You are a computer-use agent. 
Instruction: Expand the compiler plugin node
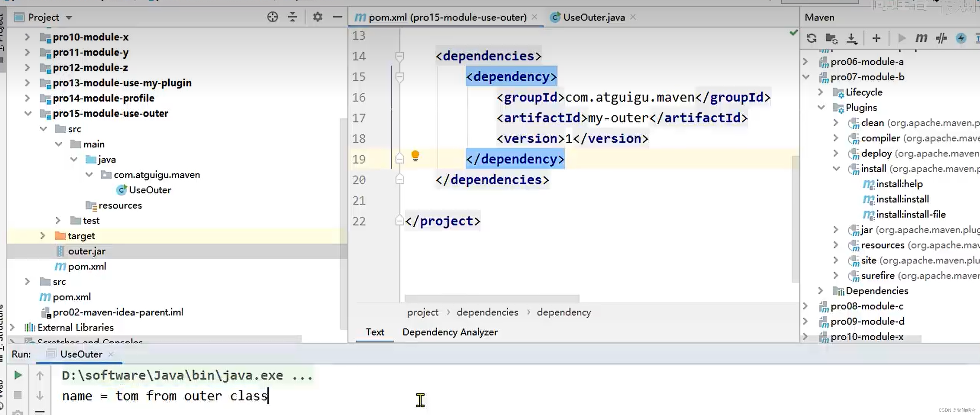click(836, 138)
